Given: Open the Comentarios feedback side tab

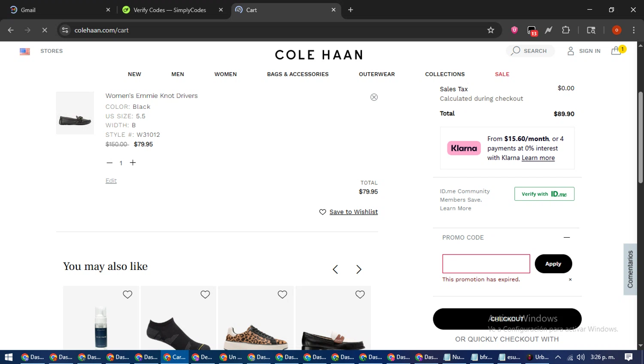Looking at the screenshot, I should [630, 269].
